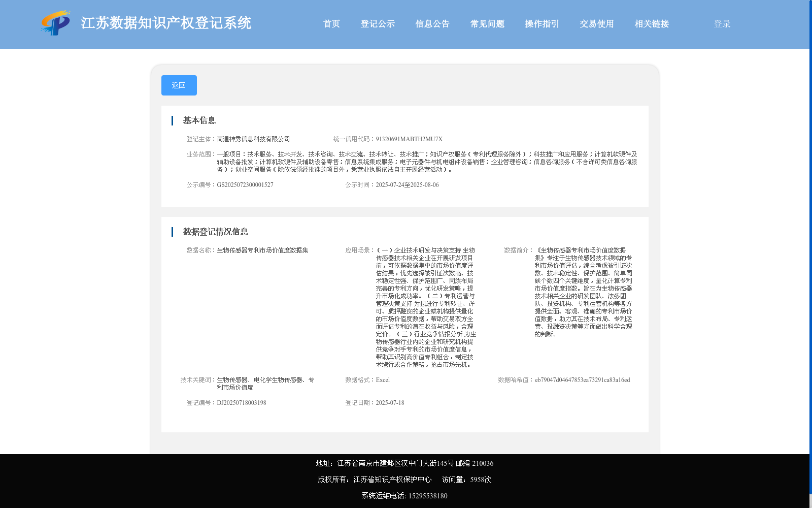This screenshot has width=812, height=508.
Task: Click the footer address line 地址
Action: point(404,463)
